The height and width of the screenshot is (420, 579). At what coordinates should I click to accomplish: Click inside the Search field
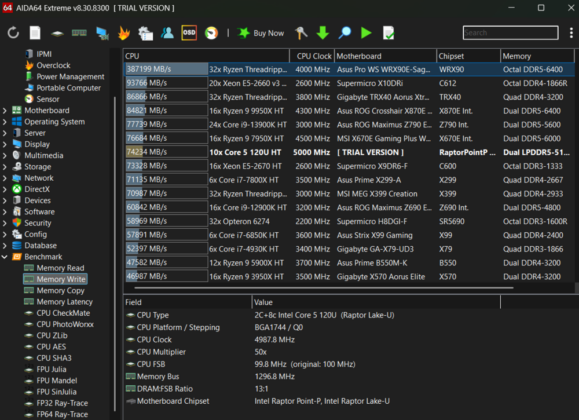tap(510, 33)
